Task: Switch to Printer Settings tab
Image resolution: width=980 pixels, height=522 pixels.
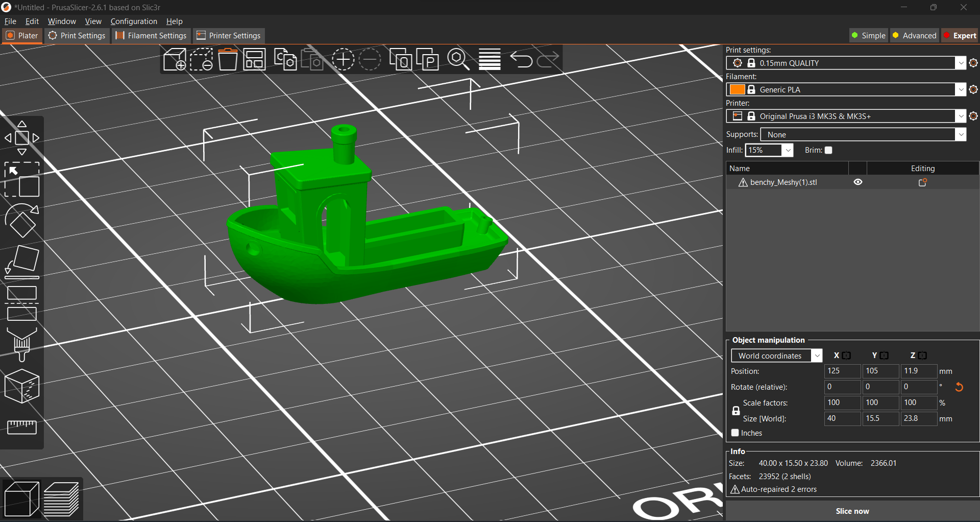Action: 229,35
